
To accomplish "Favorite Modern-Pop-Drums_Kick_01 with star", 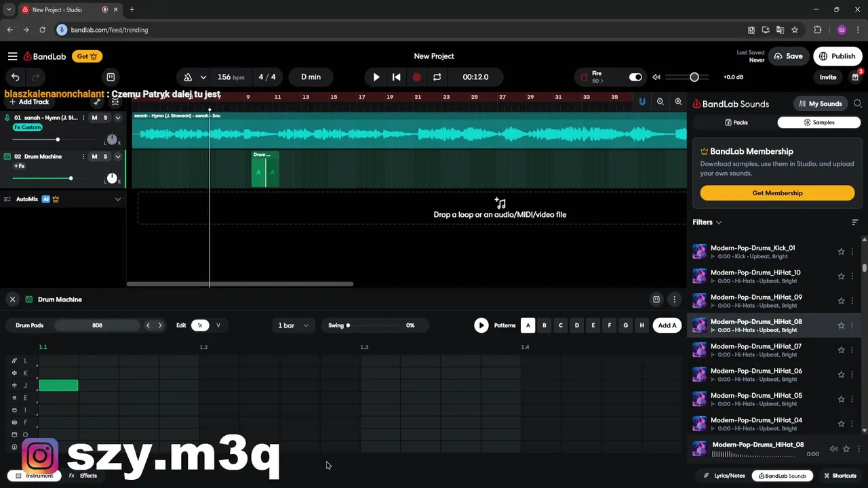I will tap(841, 251).
